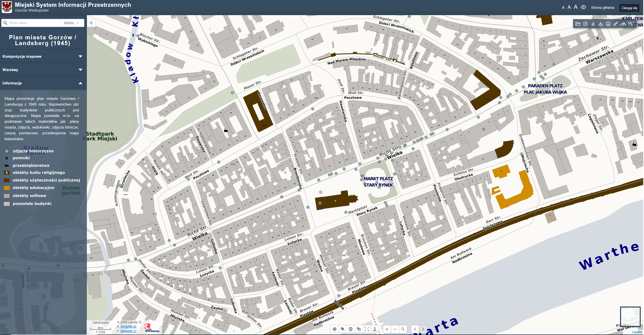Open the print map icon
This screenshot has width=644, height=335.
point(608,24)
